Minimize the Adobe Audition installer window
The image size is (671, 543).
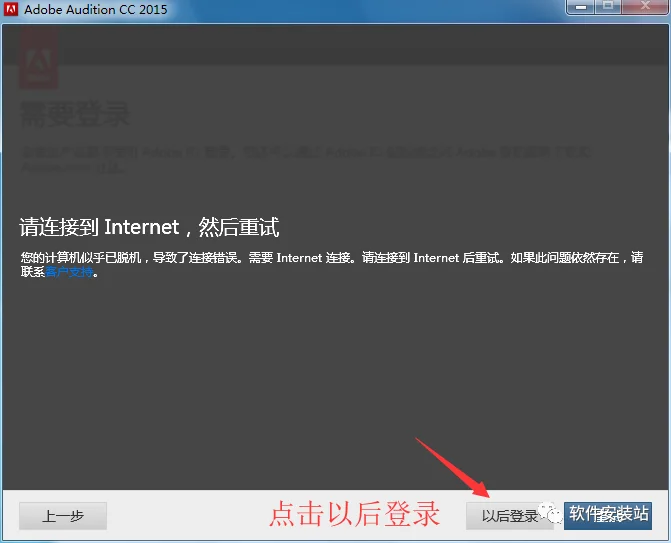click(x=580, y=7)
